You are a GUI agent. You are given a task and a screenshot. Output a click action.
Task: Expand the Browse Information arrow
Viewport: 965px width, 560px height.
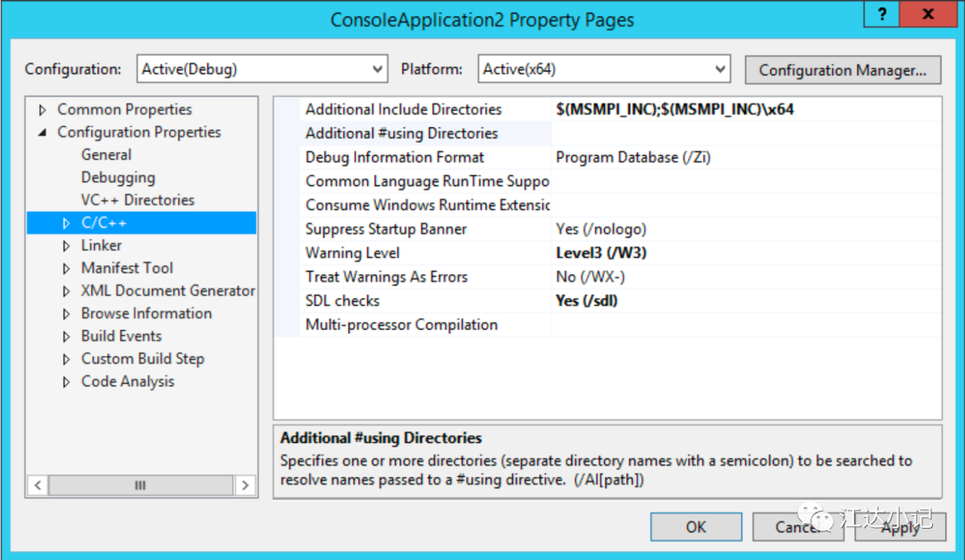[66, 313]
